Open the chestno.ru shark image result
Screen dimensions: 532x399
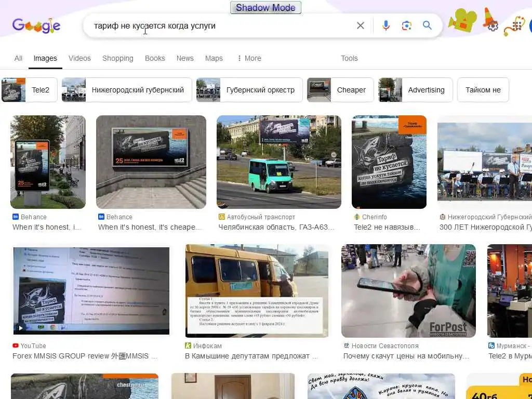click(x=85, y=386)
